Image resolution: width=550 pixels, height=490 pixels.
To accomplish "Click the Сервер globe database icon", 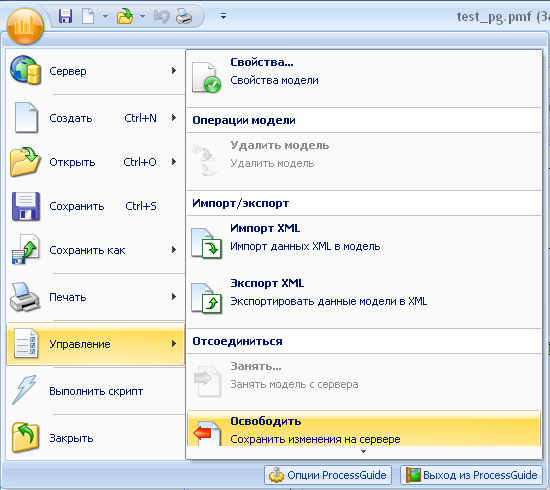I will 26,70.
